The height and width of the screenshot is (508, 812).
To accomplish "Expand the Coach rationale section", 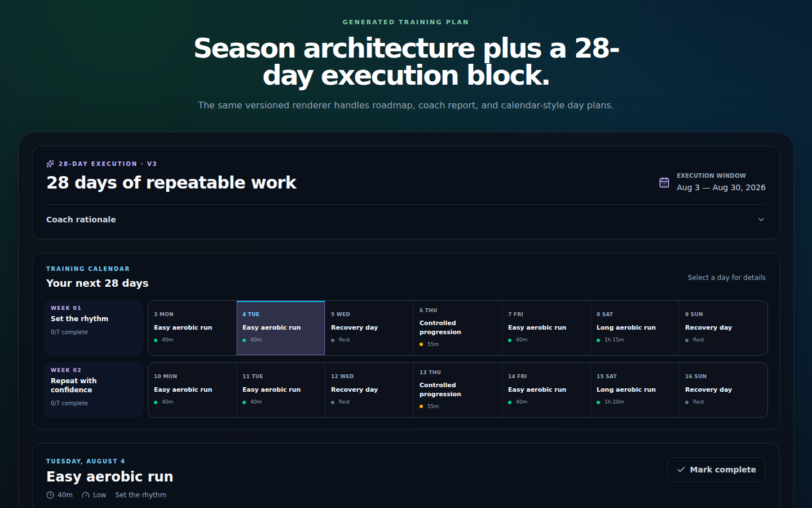I will [x=406, y=220].
